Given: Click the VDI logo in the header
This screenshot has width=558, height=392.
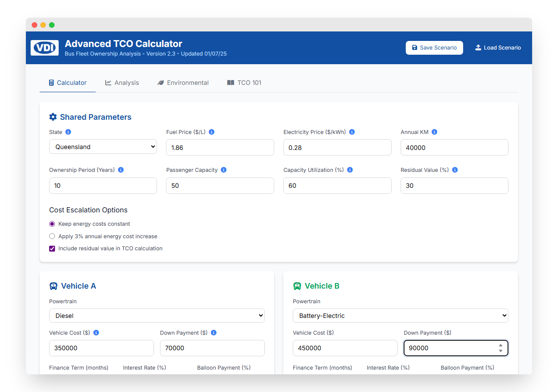Looking at the screenshot, I should click(44, 48).
